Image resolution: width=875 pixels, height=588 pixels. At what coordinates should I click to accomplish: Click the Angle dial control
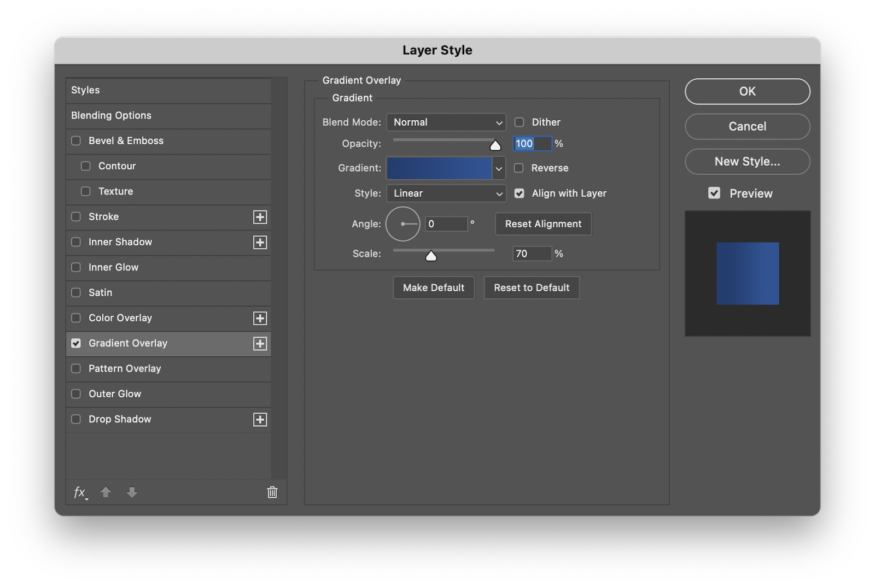coord(403,224)
